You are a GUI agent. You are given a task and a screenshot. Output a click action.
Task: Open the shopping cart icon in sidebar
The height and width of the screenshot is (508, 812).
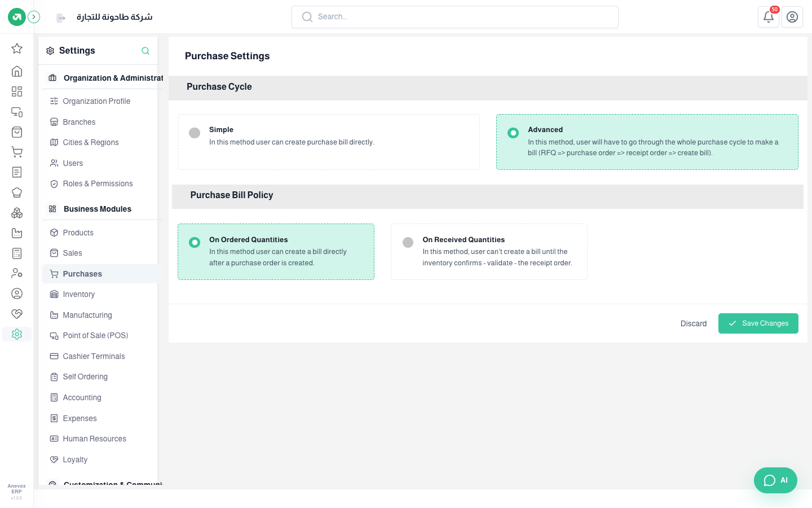pyautogui.click(x=17, y=152)
